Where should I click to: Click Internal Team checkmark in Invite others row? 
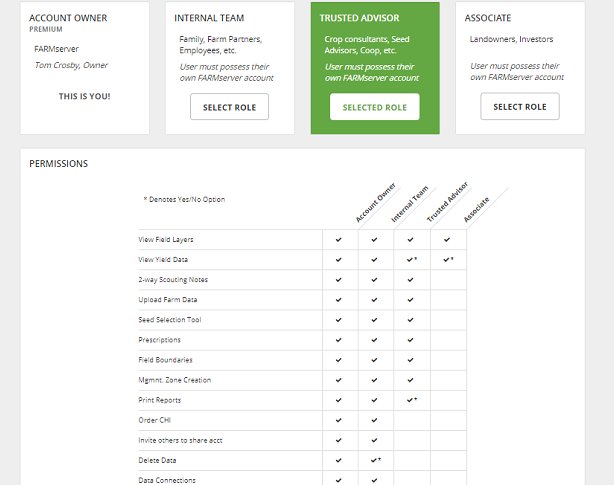(x=374, y=440)
